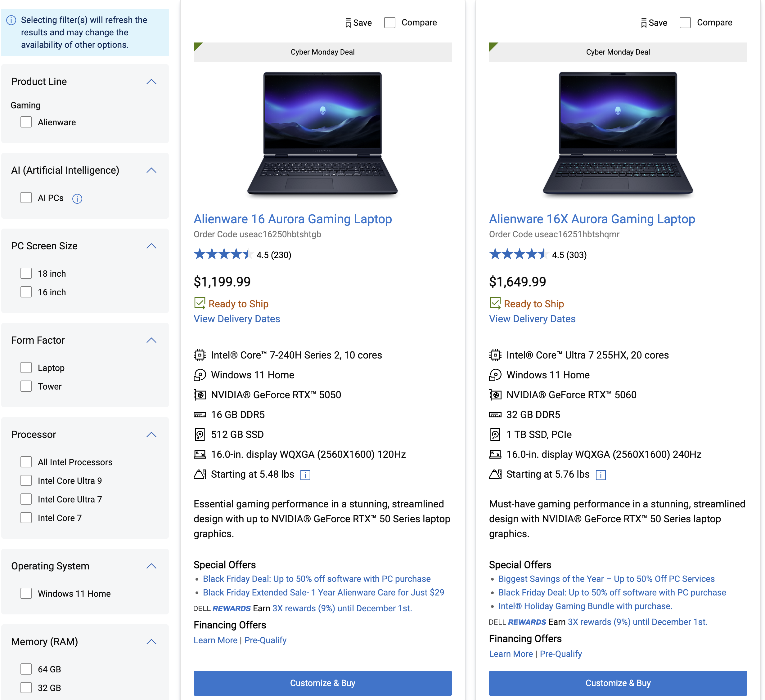Screen dimensions: 765x700
Task: Click Save bookmark icon on Alienware 16X Aurora
Action: (644, 23)
